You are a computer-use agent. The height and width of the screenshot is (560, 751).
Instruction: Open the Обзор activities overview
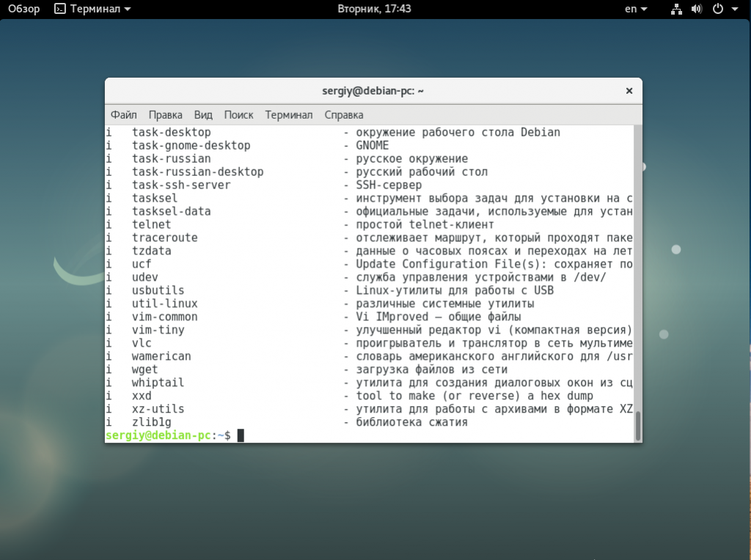click(x=23, y=9)
